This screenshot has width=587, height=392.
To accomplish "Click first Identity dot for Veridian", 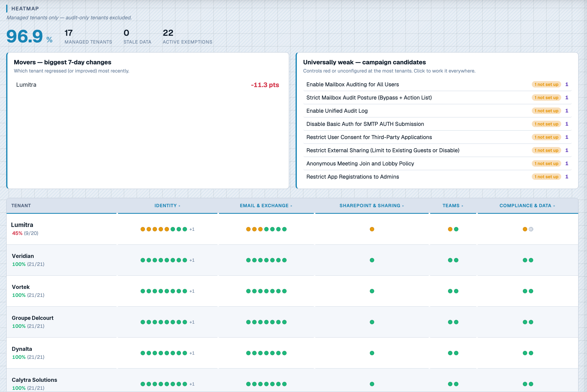I will coord(143,260).
